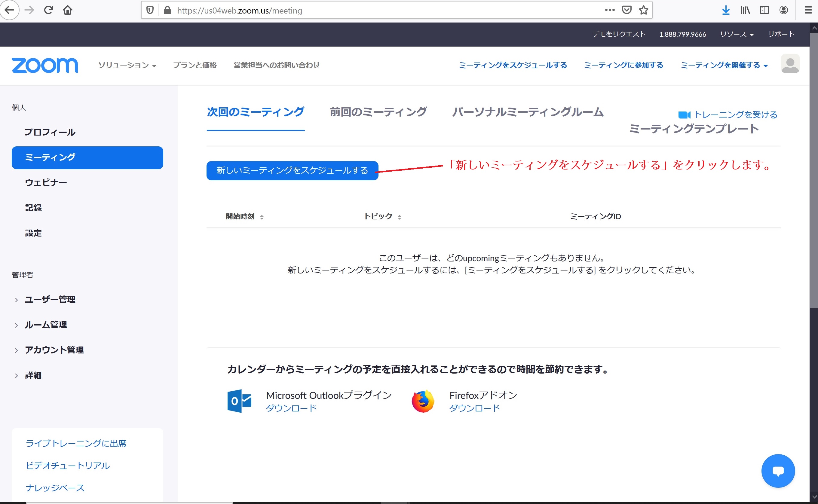Viewport: 818px width, 504px height.
Task: Select ウェビナー in the sidebar
Action: [x=46, y=183]
